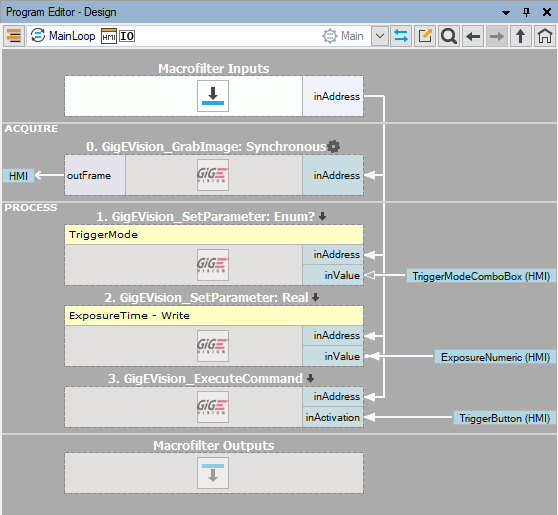Image resolution: width=558 pixels, height=515 pixels.
Task: Open the magnifier search tool
Action: coord(449,36)
